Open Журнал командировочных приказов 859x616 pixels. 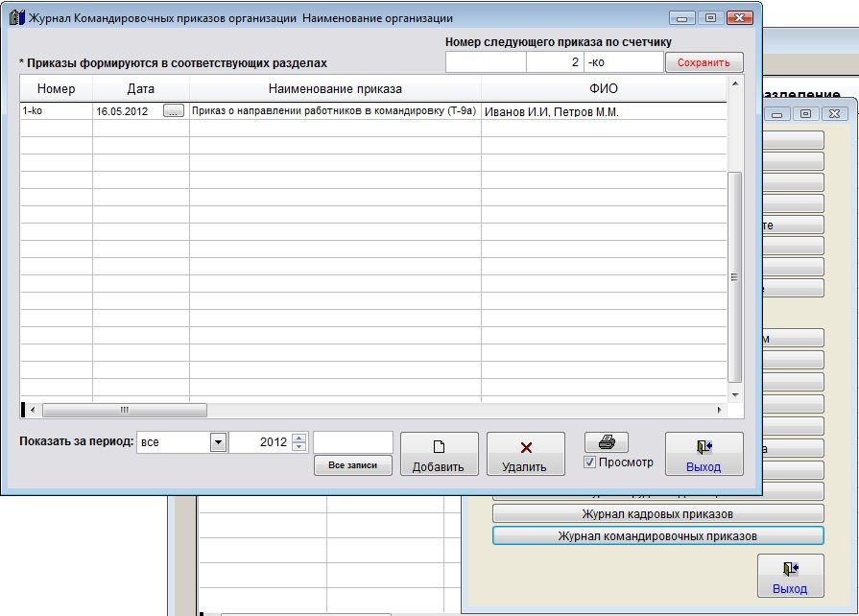(x=657, y=535)
